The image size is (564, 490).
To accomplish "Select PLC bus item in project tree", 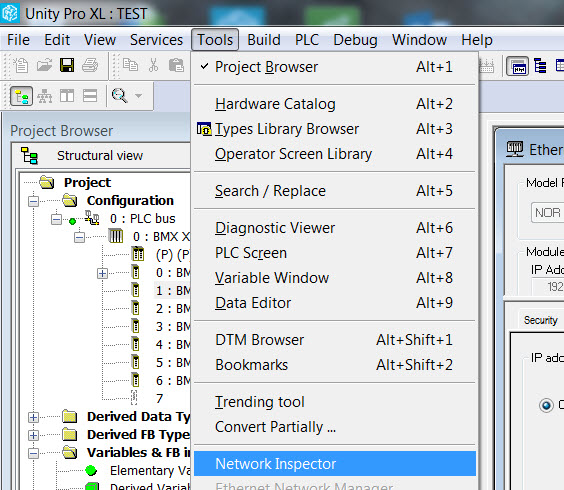I will pyautogui.click(x=143, y=219).
